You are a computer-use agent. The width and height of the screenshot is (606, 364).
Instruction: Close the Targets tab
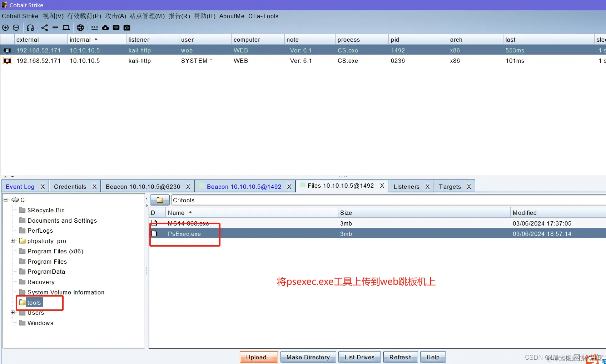[x=469, y=187]
